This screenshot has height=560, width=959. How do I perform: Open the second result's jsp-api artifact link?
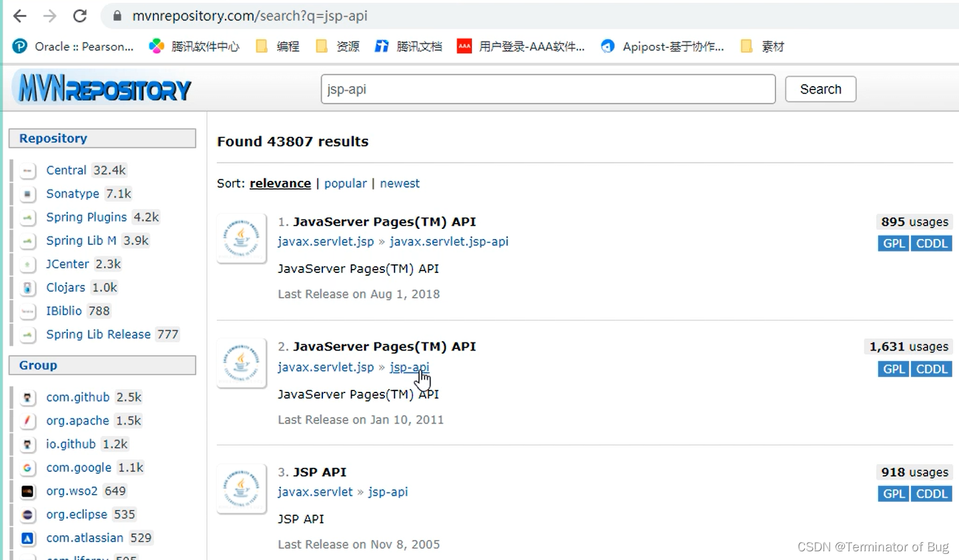(x=410, y=367)
